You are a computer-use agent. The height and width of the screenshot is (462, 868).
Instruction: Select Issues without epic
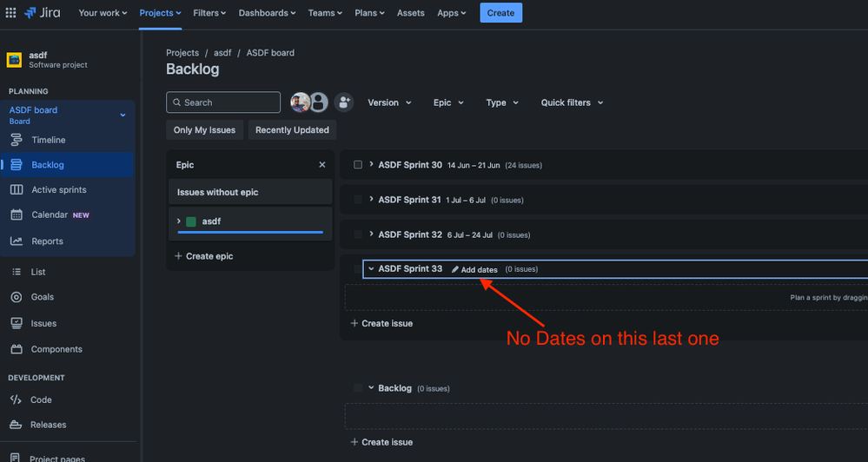click(x=250, y=192)
